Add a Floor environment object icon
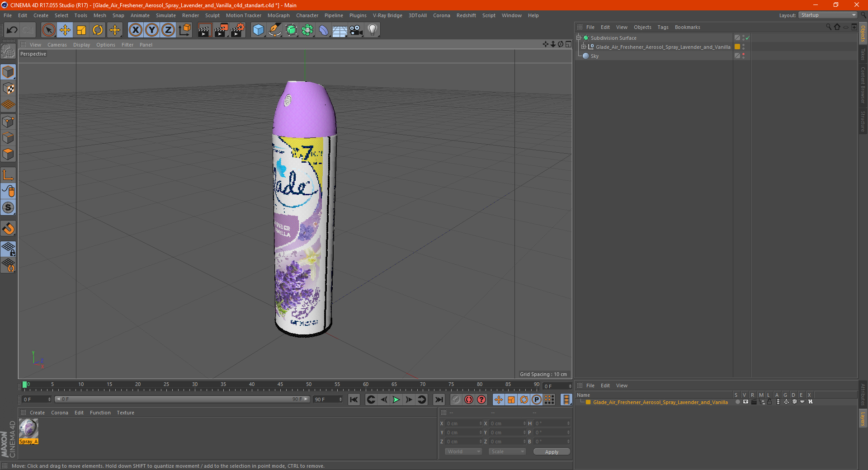The height and width of the screenshot is (470, 868). click(x=340, y=30)
